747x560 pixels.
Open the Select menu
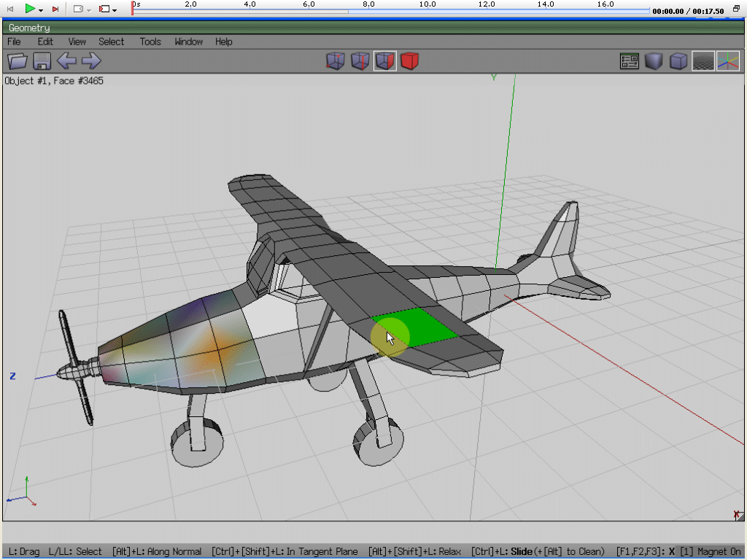click(x=112, y=42)
